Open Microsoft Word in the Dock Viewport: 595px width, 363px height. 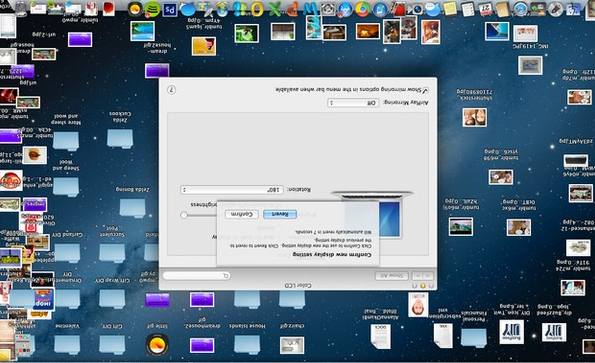pos(310,9)
